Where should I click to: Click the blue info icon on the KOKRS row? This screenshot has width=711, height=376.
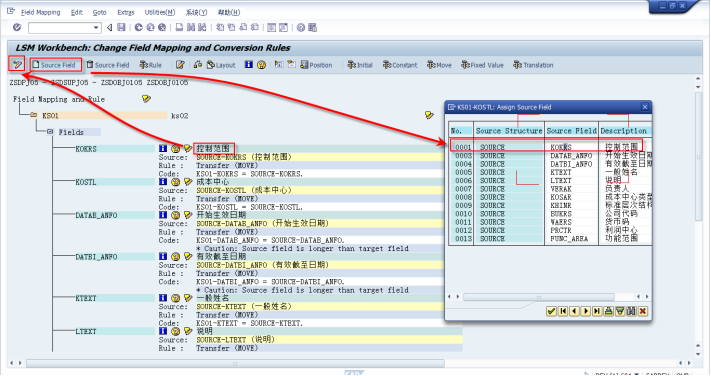(x=163, y=148)
